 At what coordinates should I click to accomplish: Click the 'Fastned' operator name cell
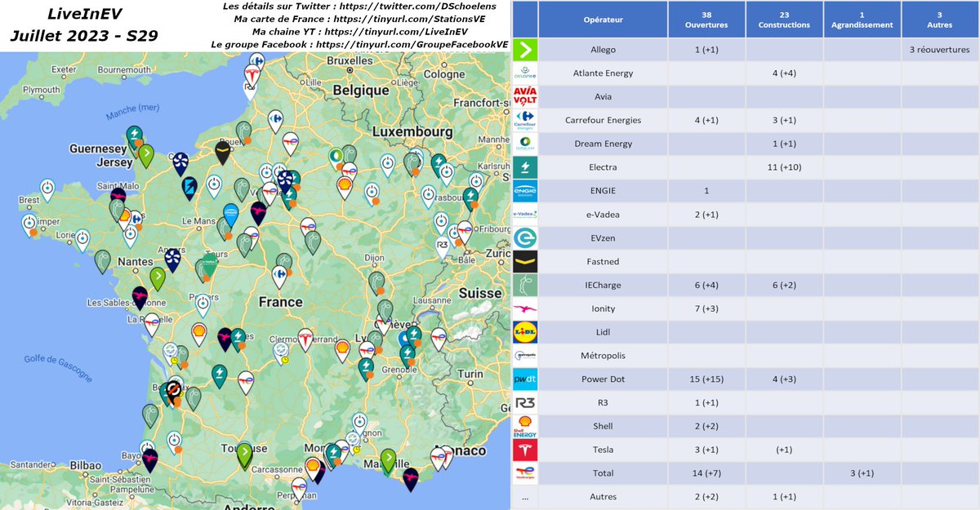[x=603, y=262]
